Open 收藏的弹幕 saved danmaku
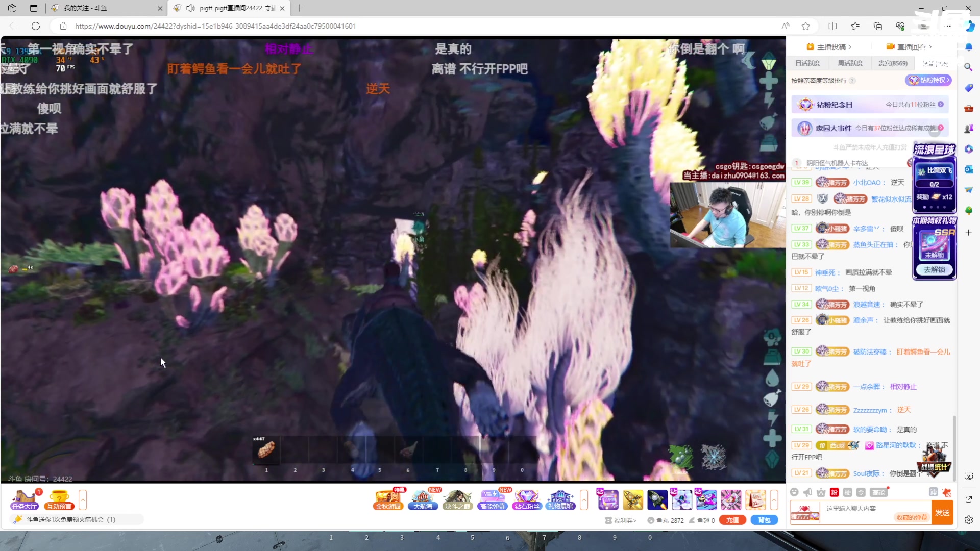The image size is (980, 551). (x=912, y=517)
